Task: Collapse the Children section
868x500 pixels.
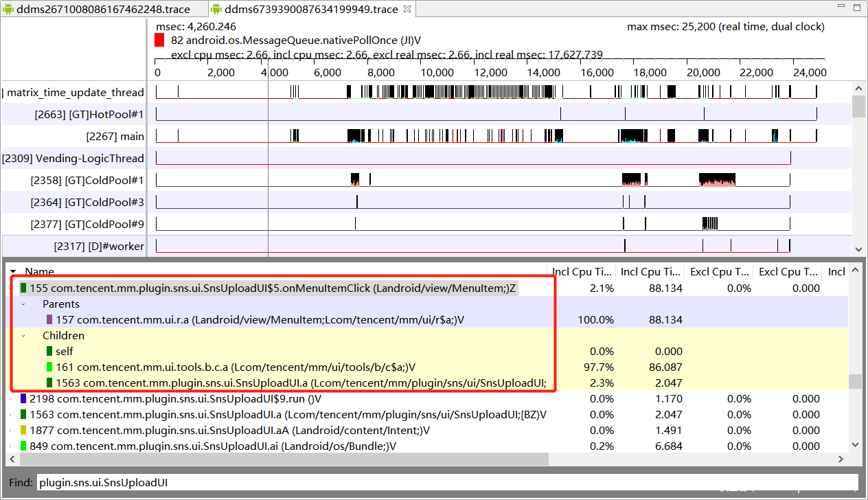Action: coord(24,336)
